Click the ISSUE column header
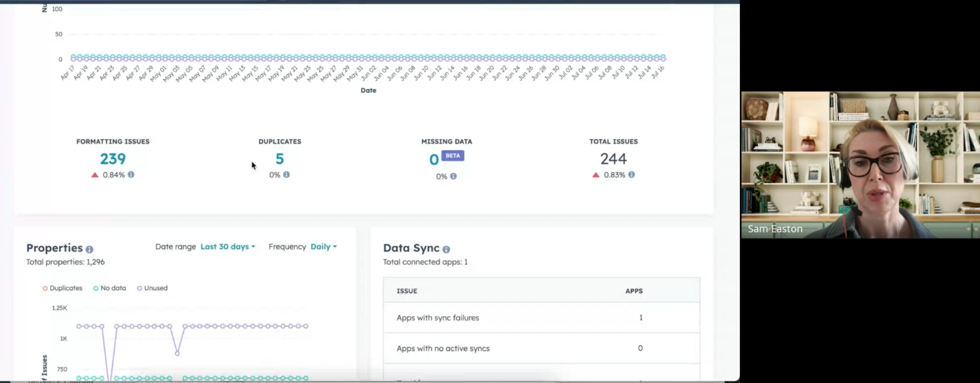 [407, 291]
